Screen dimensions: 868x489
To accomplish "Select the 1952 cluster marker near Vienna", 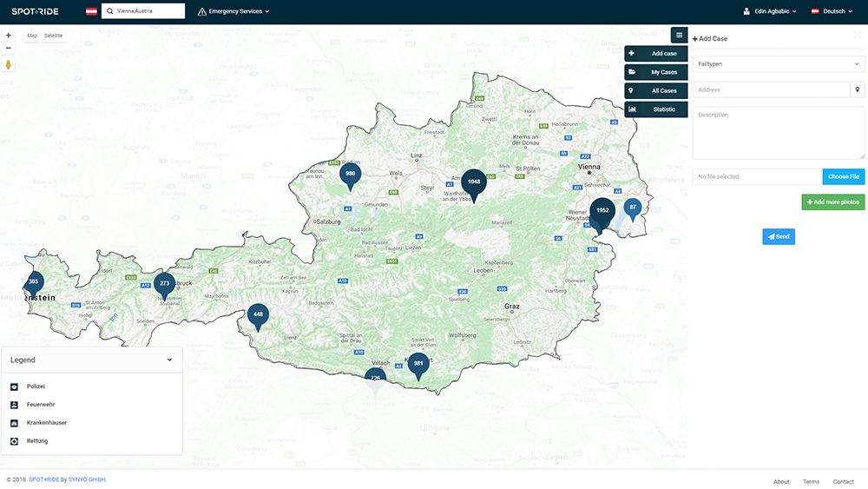I will pyautogui.click(x=602, y=211).
